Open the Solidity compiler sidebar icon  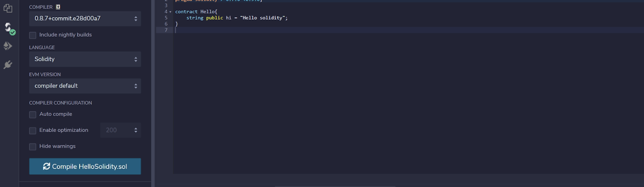[8, 27]
